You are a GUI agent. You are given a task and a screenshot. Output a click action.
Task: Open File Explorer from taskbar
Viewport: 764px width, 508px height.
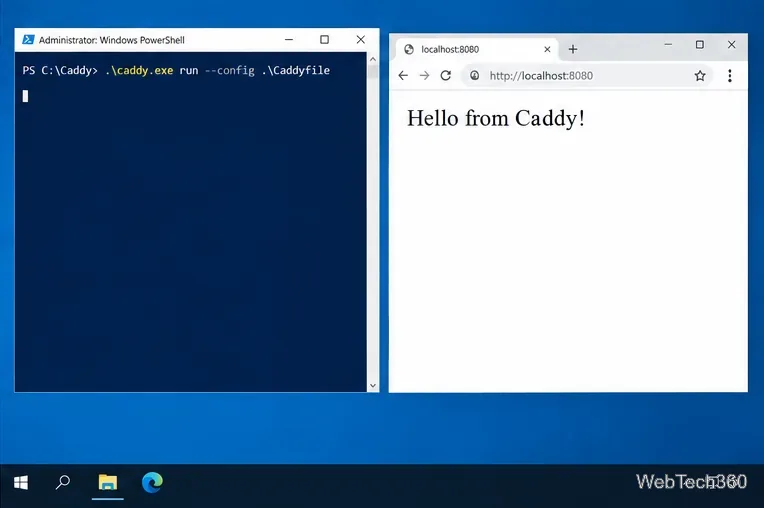pyautogui.click(x=108, y=483)
